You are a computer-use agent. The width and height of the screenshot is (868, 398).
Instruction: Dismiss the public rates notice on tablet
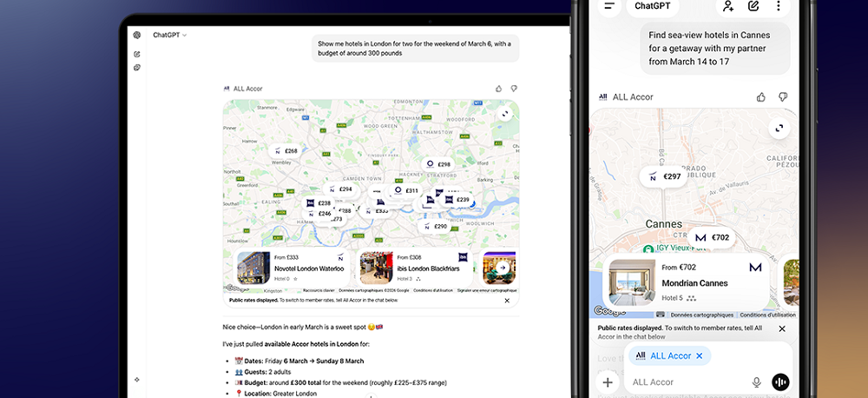[x=507, y=301]
